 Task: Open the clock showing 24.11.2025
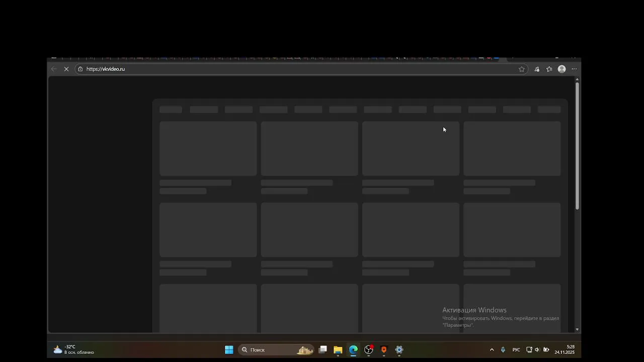point(565,349)
